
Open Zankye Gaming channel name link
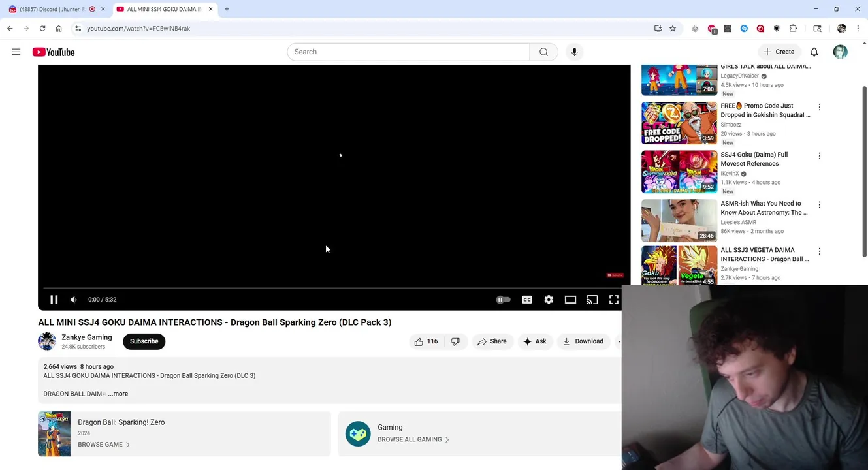(x=86, y=337)
